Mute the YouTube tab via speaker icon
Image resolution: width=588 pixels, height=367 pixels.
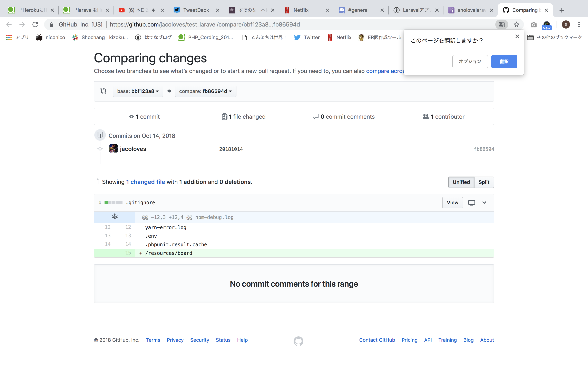(153, 10)
